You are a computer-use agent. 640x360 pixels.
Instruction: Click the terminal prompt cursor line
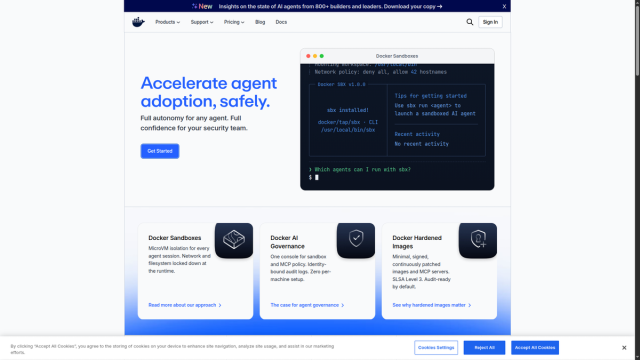[313, 177]
